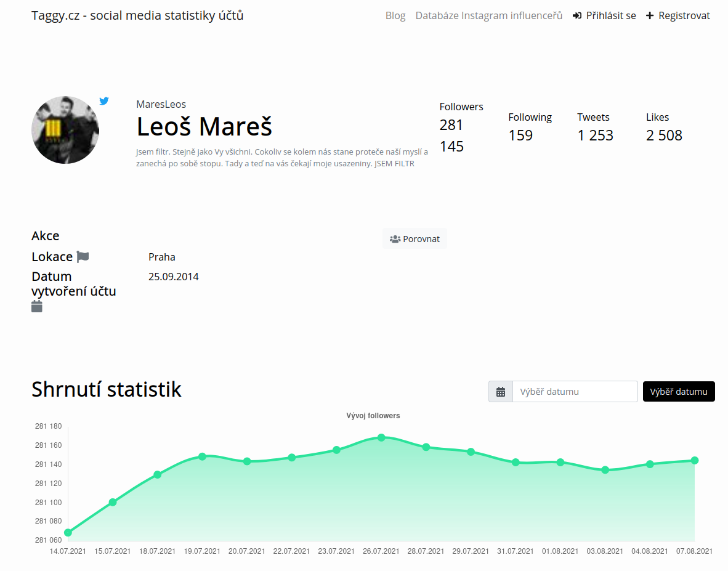Viewport: 728px width, 571px height.
Task: Click the Followers count 281 145
Action: (x=451, y=136)
